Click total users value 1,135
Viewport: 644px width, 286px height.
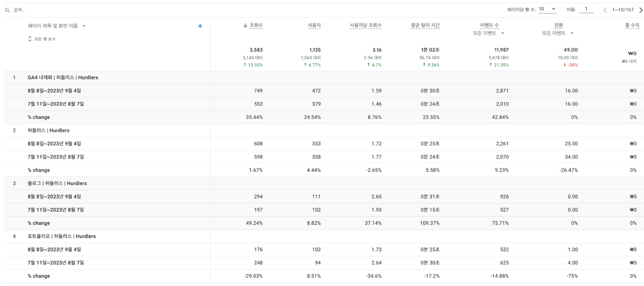(314, 50)
